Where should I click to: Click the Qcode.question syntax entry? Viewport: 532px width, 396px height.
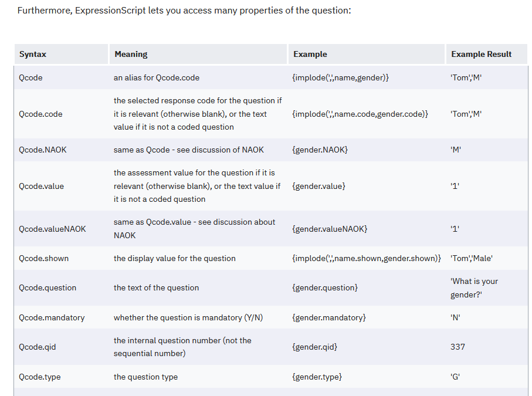[x=48, y=287]
